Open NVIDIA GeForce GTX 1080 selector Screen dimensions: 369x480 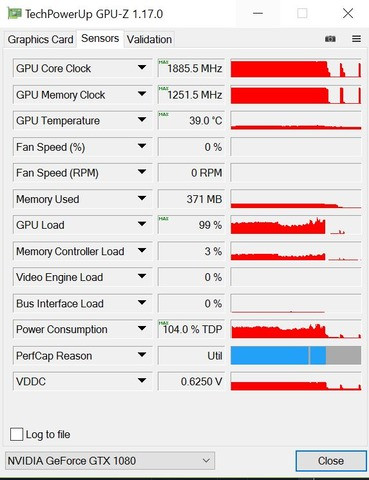110,461
